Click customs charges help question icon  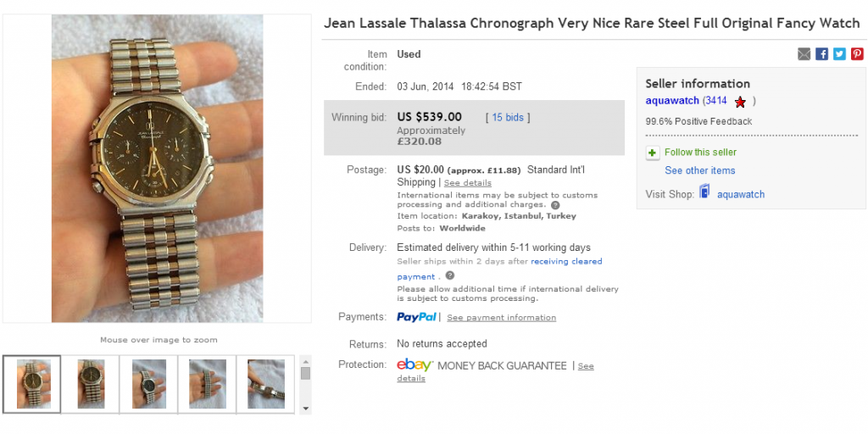tap(555, 205)
